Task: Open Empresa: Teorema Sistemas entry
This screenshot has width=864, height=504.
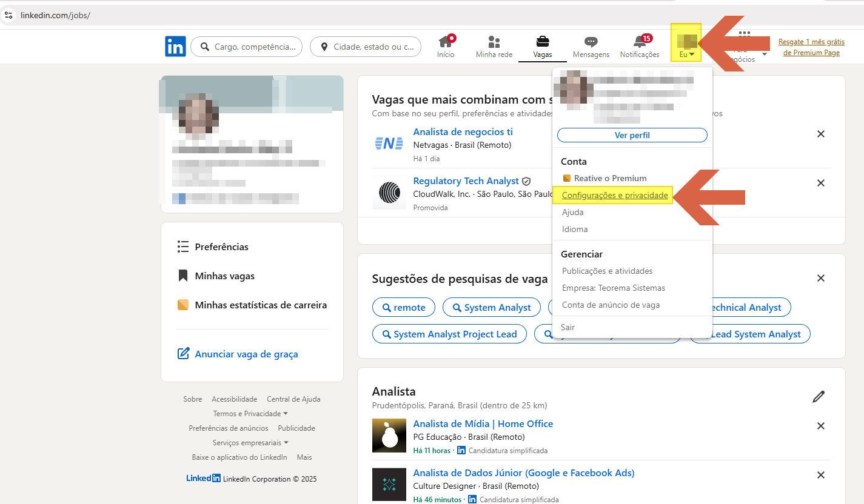Action: (x=614, y=288)
